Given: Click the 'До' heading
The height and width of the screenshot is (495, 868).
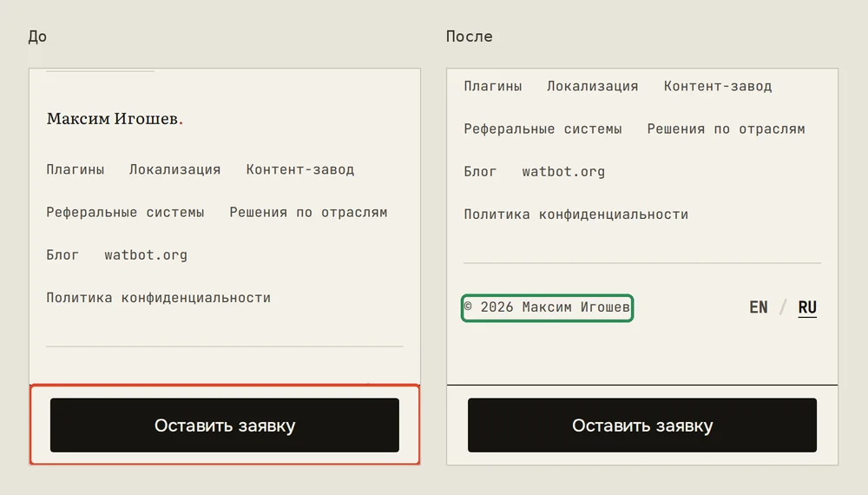Looking at the screenshot, I should [37, 36].
